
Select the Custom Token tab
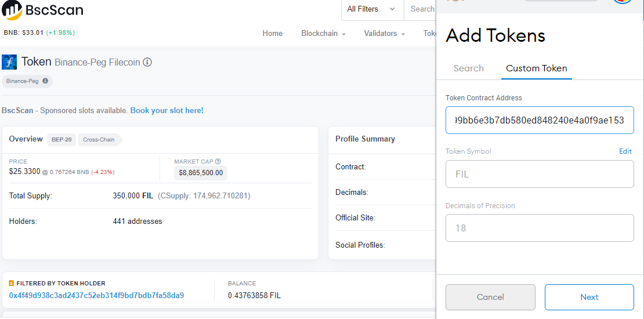tap(536, 68)
